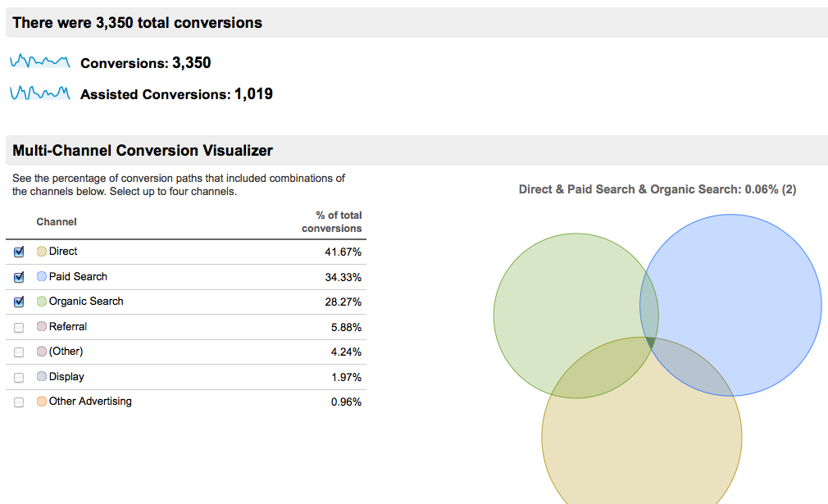
Task: Click the Venn diagram overlap caption text
Action: [x=657, y=189]
